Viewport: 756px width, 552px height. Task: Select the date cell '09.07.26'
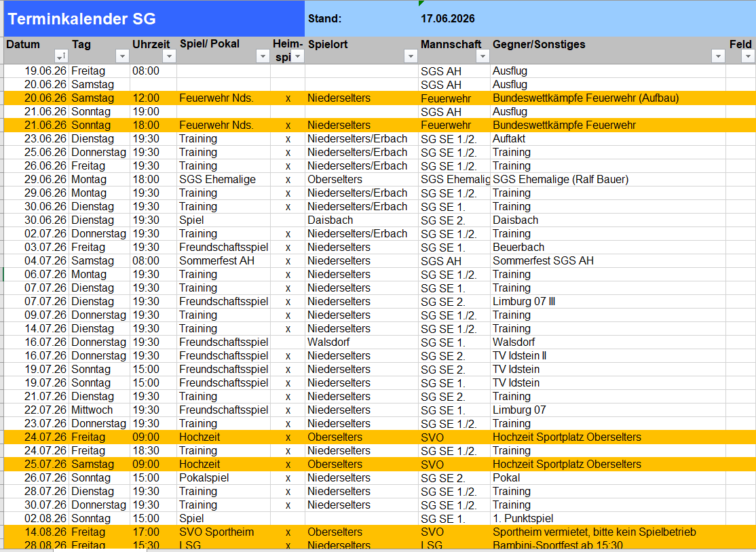point(37,315)
